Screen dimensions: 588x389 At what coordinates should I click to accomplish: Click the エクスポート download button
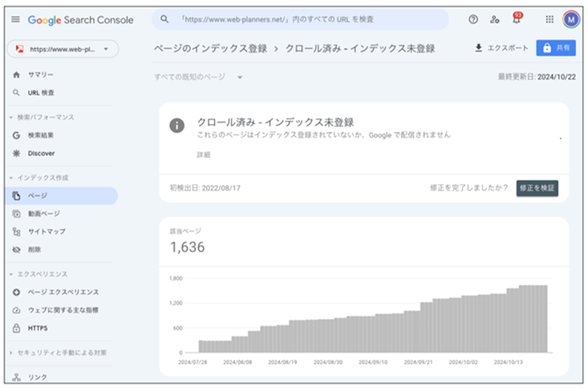(499, 49)
